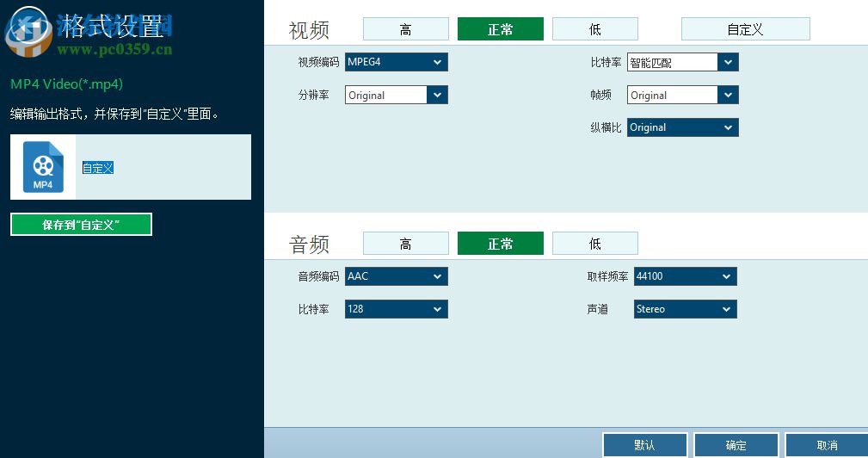Click the 编辑输出格式 description text
Screen dimensions: 868x458
point(114,114)
